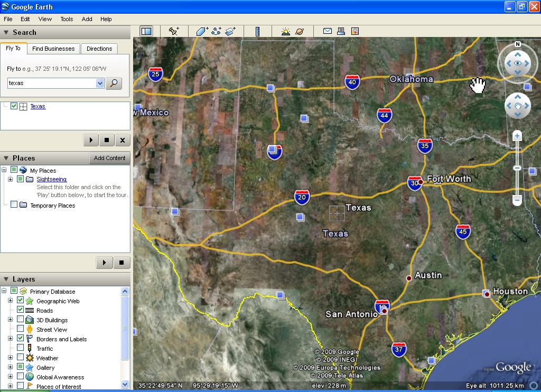
Task: Click the Layers panel scroll down arrow
Action: (x=125, y=384)
